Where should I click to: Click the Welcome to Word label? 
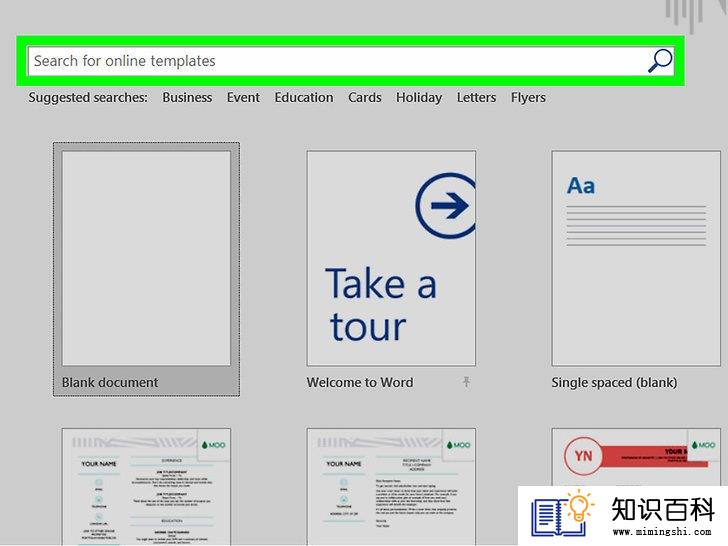(x=360, y=383)
